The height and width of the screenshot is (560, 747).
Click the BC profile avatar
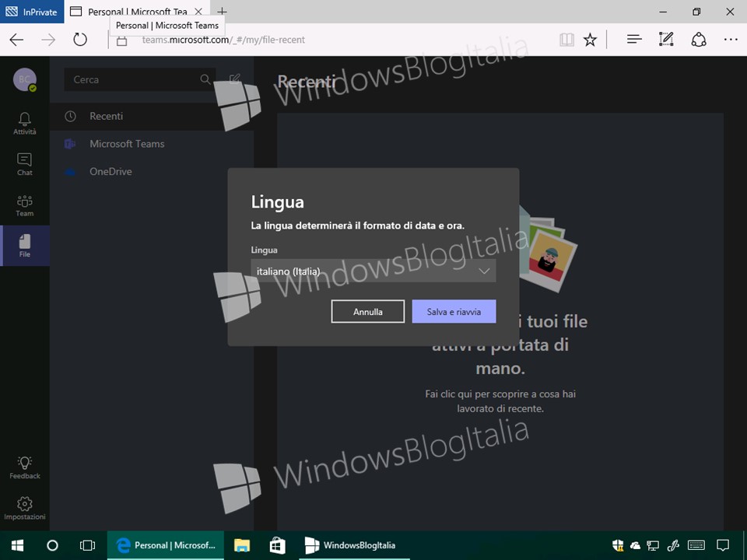(24, 79)
